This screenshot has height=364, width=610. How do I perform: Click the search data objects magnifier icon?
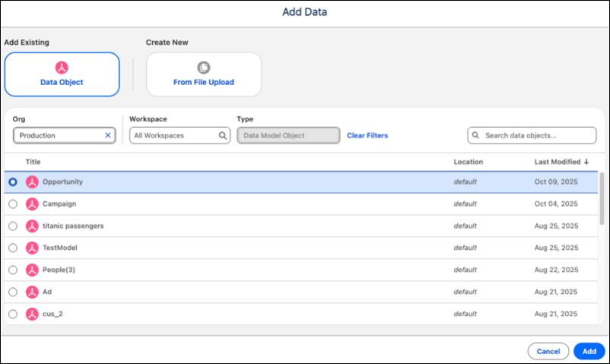[x=475, y=135]
